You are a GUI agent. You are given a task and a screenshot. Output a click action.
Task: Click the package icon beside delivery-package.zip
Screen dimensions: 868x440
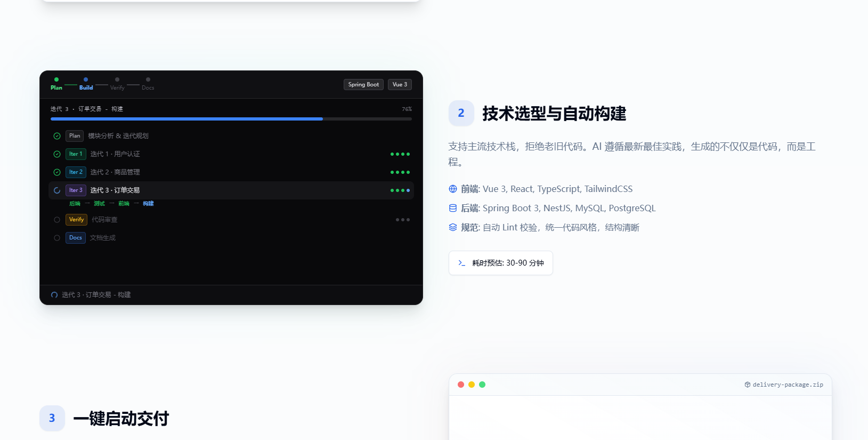(x=748, y=385)
